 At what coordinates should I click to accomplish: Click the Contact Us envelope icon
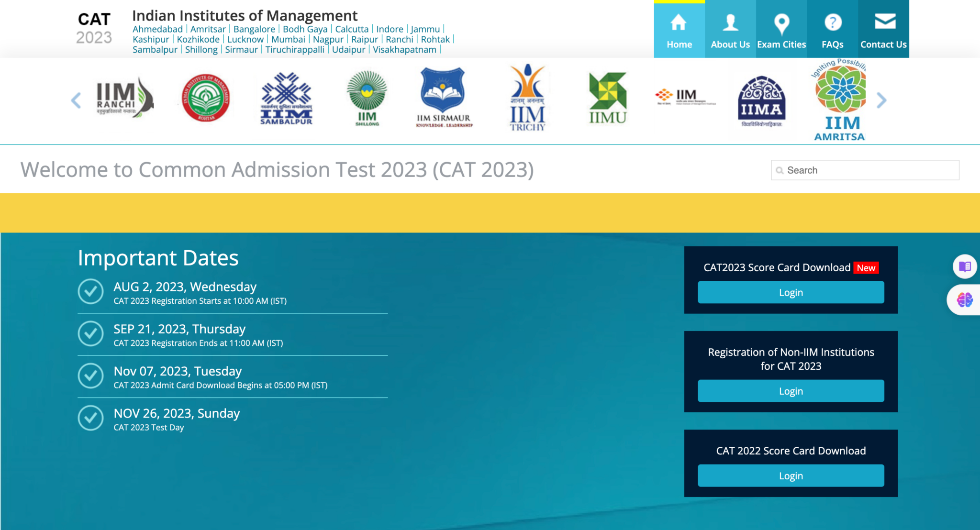point(884,22)
